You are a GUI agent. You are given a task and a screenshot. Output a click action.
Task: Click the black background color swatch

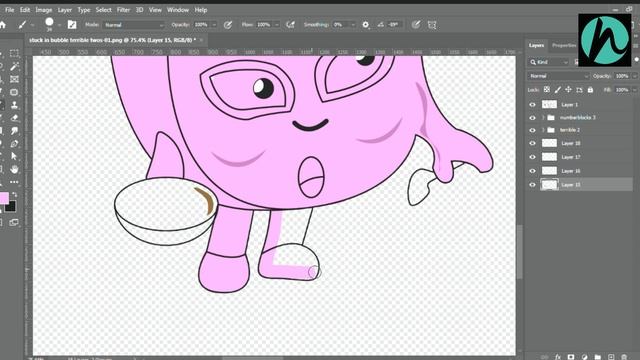pyautogui.click(x=11, y=207)
